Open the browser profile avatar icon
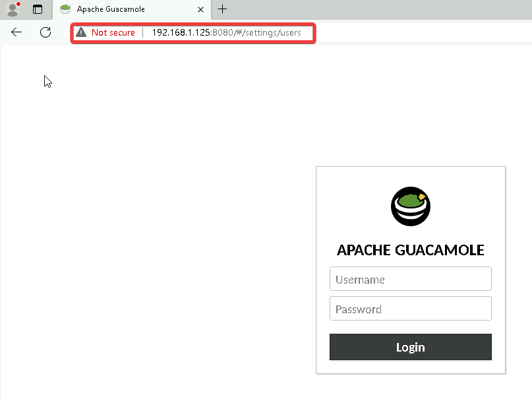Image resolution: width=532 pixels, height=401 pixels. click(13, 9)
